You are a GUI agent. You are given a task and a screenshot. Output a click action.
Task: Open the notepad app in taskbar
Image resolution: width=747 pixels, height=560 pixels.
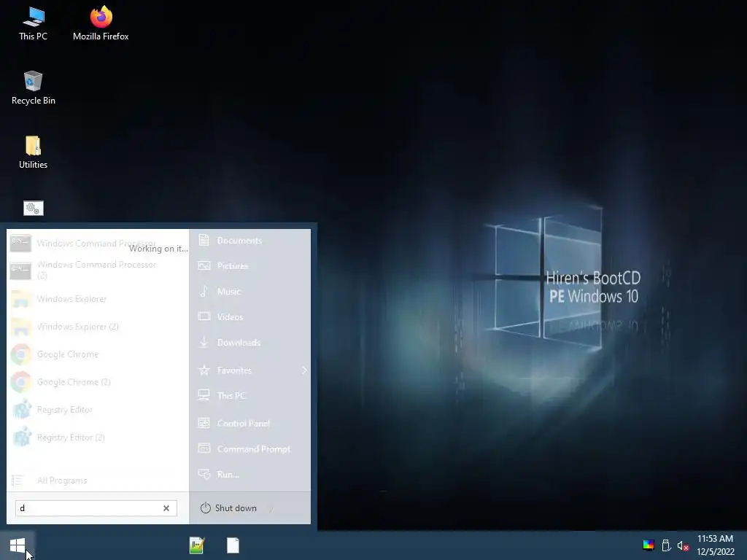pos(197,545)
